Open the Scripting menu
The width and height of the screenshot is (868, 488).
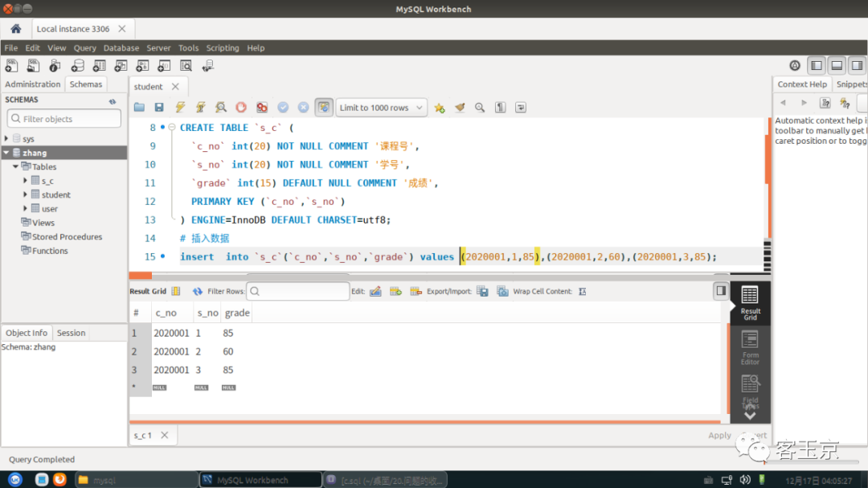tap(223, 48)
